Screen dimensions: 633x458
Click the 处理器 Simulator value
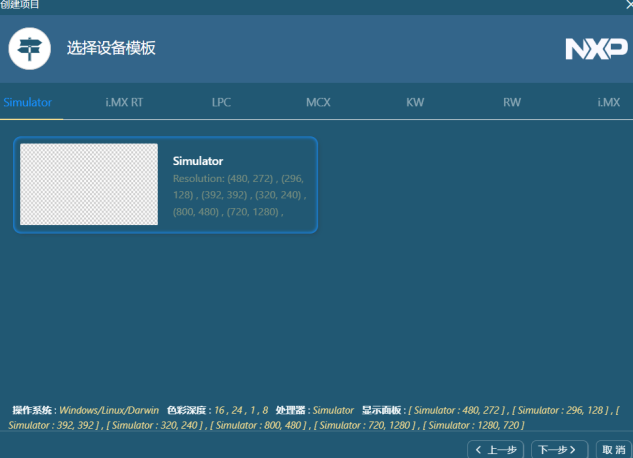coord(333,410)
